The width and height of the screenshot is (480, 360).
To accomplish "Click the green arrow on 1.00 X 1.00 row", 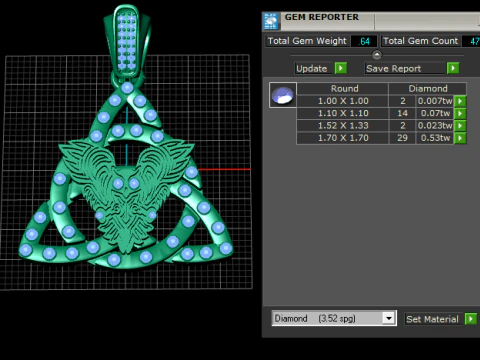I will pyautogui.click(x=460, y=101).
